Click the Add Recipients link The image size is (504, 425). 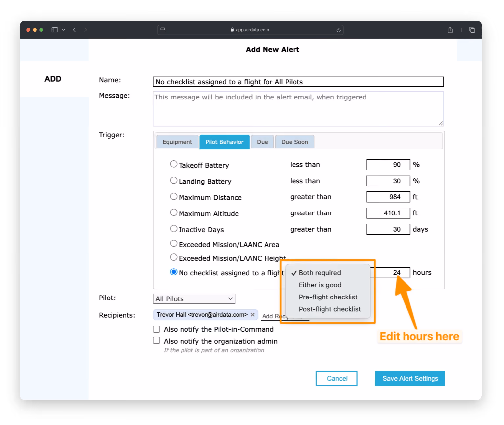[285, 316]
